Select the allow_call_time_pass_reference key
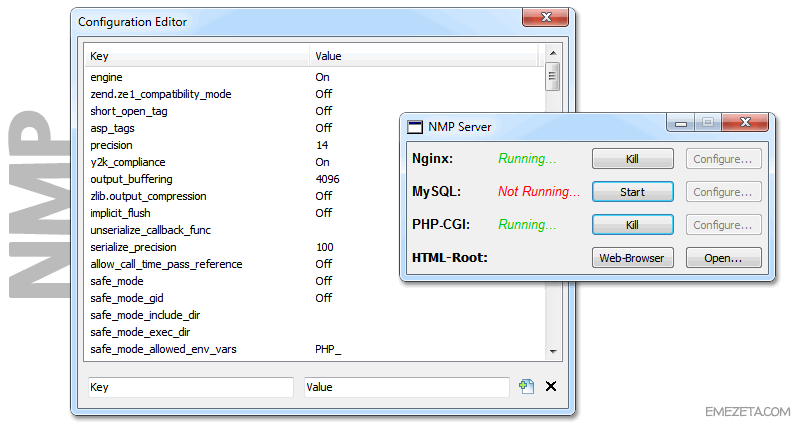The width and height of the screenshot is (800, 425). click(x=166, y=264)
